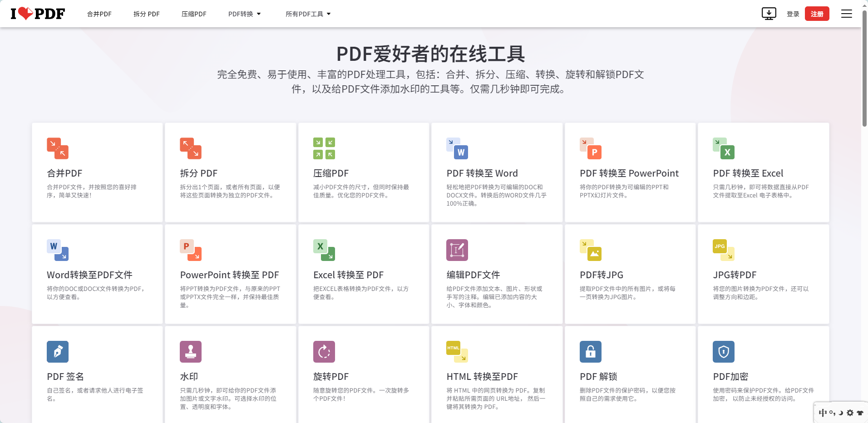Screen dimensions: 868x423
Task: Click the 水印 stamp icon
Action: tap(191, 352)
